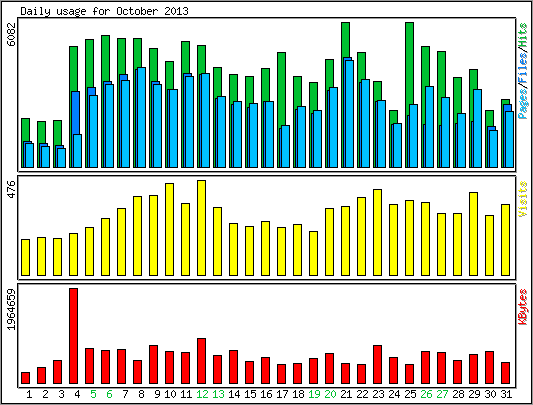Click the day 31 label on the x-axis

506,394
